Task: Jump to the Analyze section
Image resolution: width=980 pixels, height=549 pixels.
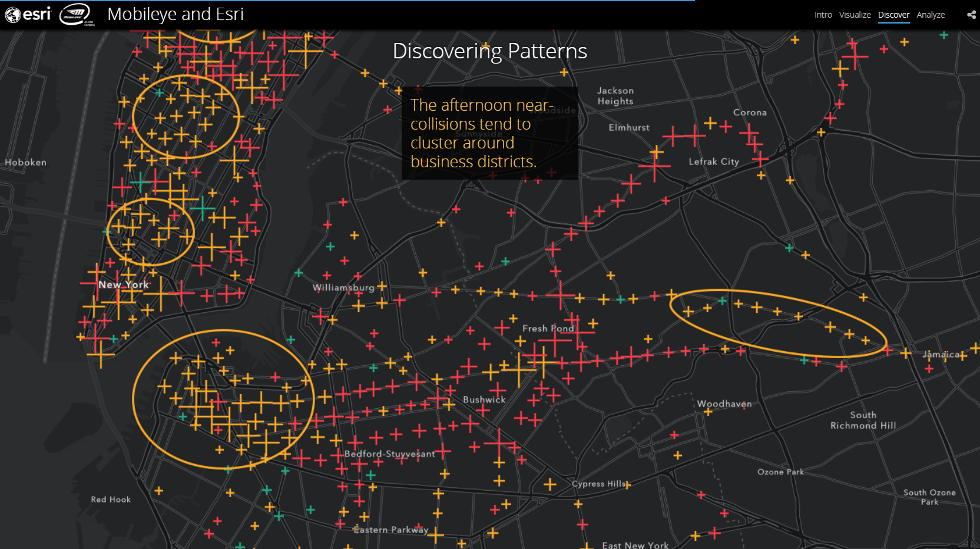Action: tap(931, 15)
